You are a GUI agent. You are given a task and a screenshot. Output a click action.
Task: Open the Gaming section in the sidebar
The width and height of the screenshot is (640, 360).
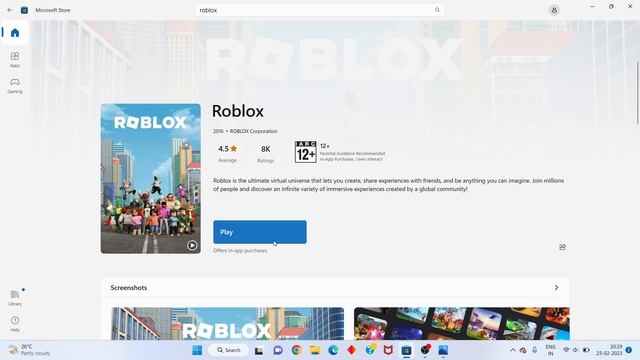pos(15,86)
